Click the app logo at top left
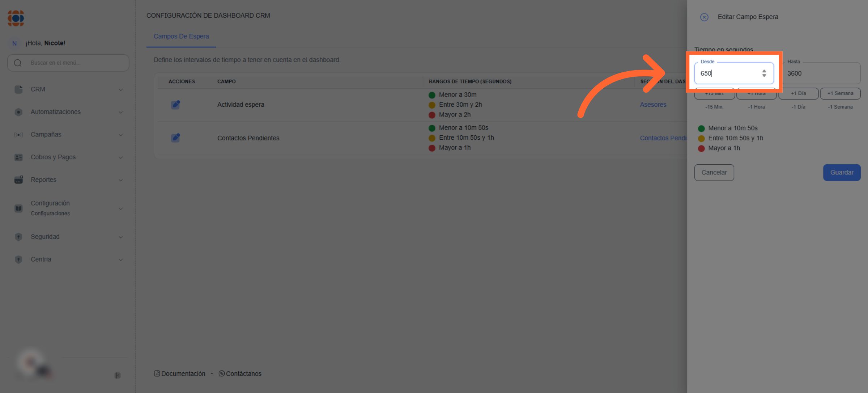Viewport: 868px width, 393px height. [16, 18]
